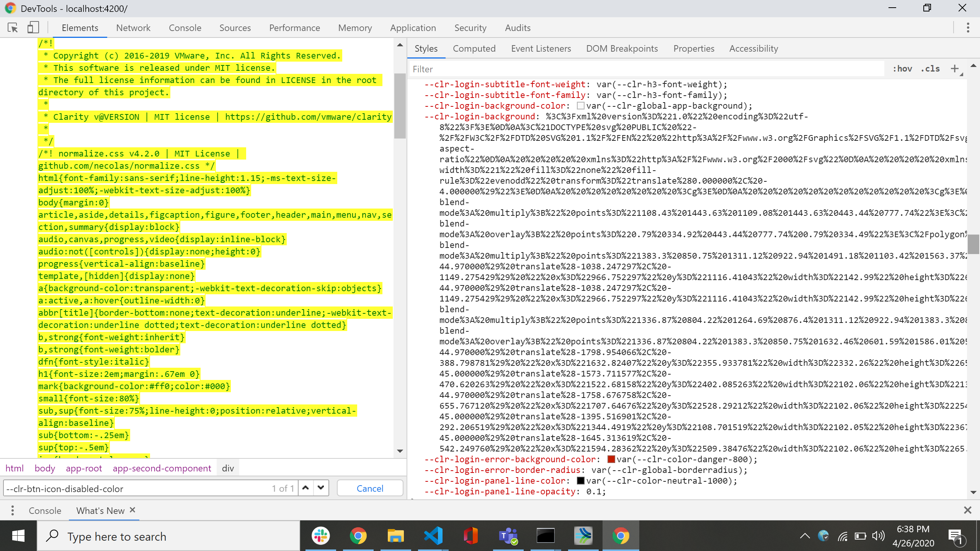
Task: Jump to previous search result arrow
Action: 305,488
